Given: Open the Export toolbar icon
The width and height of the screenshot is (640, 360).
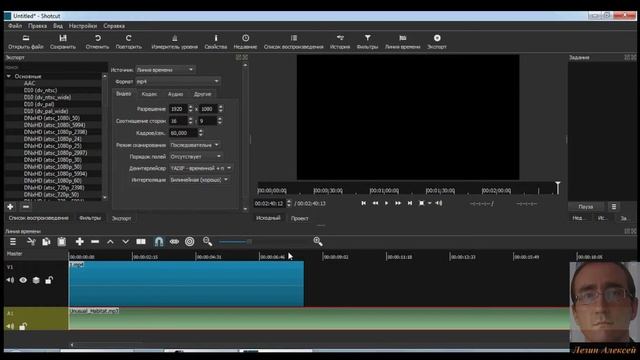Looking at the screenshot, I should click(437, 38).
